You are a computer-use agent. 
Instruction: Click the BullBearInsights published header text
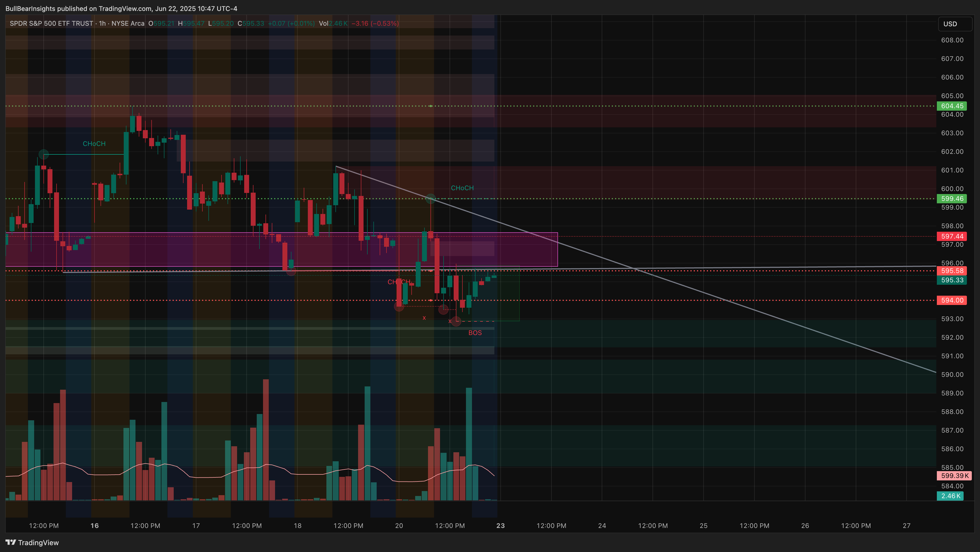click(x=121, y=8)
